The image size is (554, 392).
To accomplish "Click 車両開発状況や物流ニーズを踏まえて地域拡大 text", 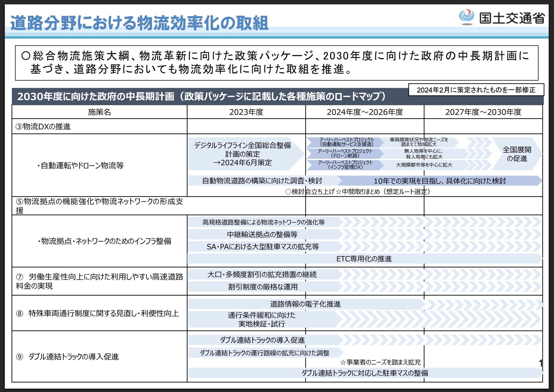I will 419,142.
